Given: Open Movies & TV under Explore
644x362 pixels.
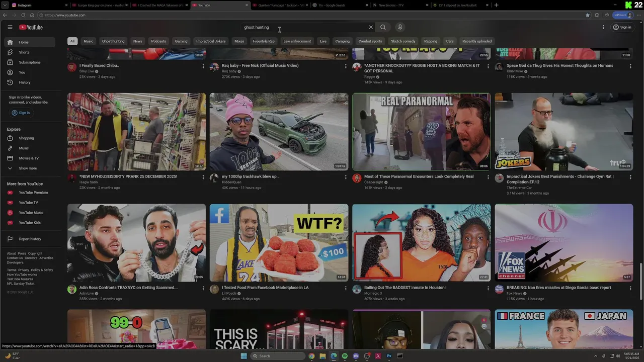Looking at the screenshot, I should pyautogui.click(x=30, y=158).
